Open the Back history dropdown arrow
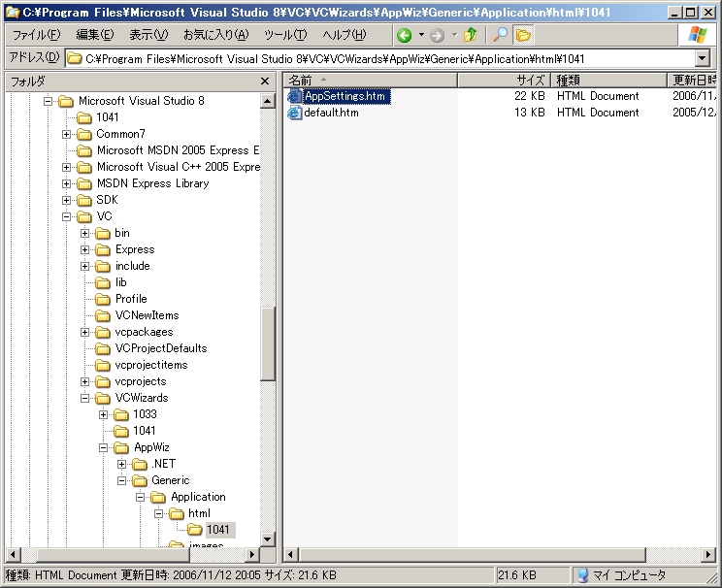This screenshot has height=588, width=722. click(x=421, y=35)
